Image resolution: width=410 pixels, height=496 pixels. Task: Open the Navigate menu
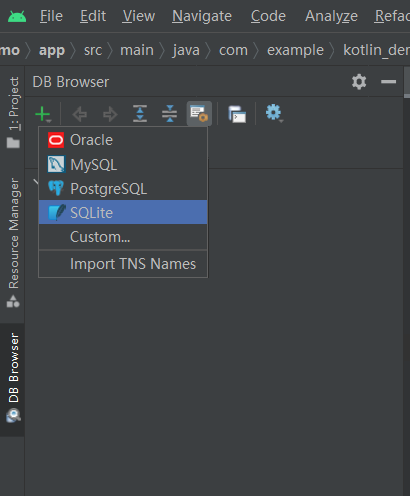click(202, 16)
